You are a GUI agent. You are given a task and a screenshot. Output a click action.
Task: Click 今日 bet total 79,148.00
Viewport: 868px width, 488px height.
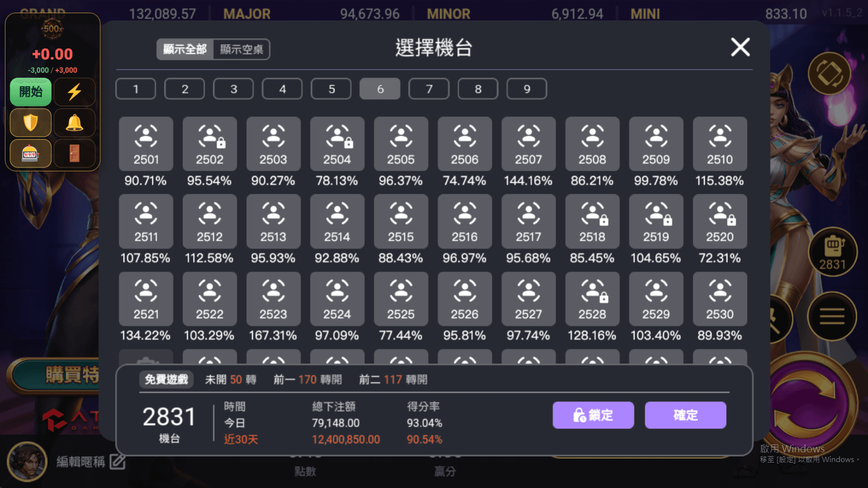[336, 423]
